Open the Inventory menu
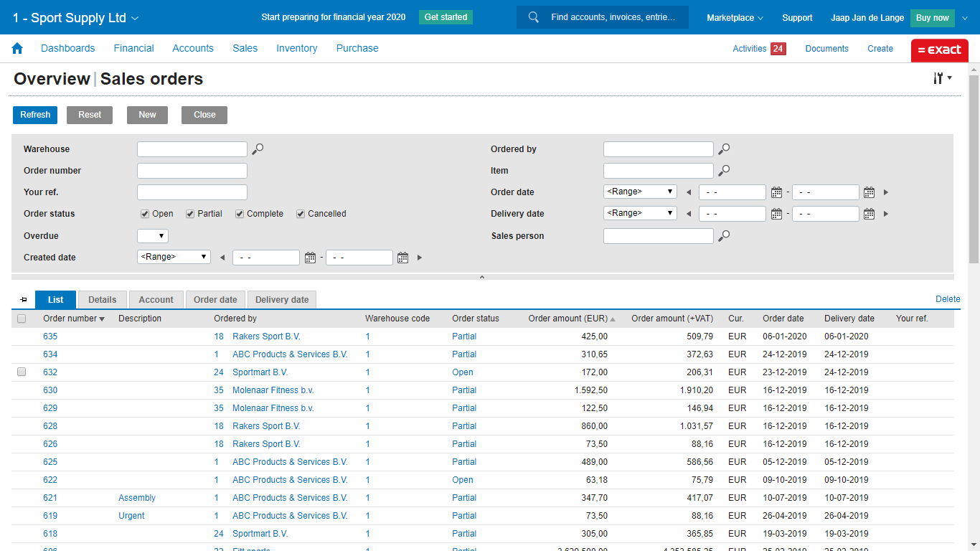980x551 pixels. point(297,48)
